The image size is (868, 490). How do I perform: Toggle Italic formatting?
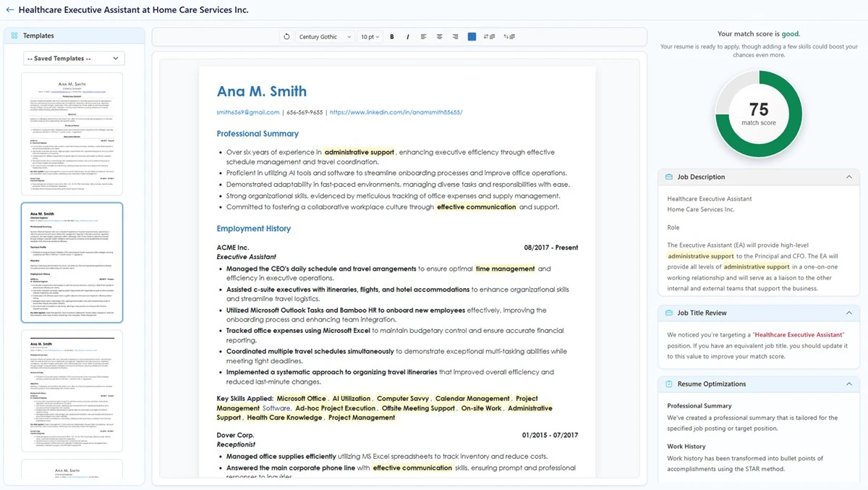click(407, 36)
